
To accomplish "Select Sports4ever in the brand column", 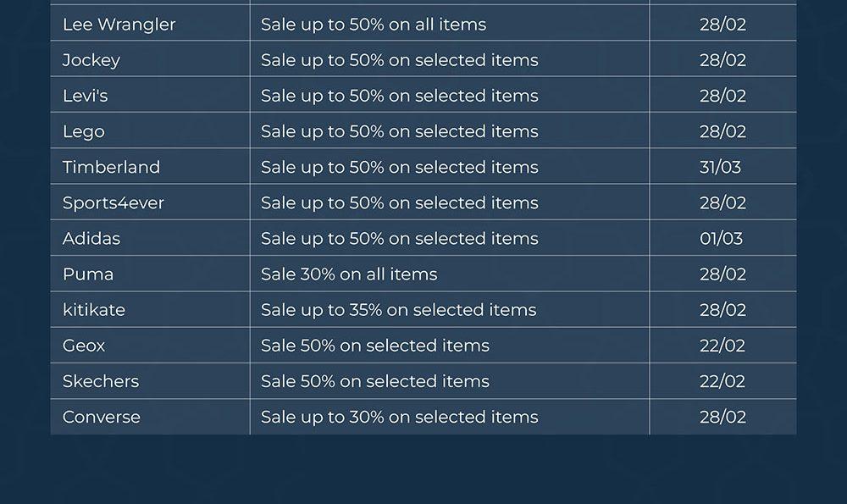I will (113, 202).
